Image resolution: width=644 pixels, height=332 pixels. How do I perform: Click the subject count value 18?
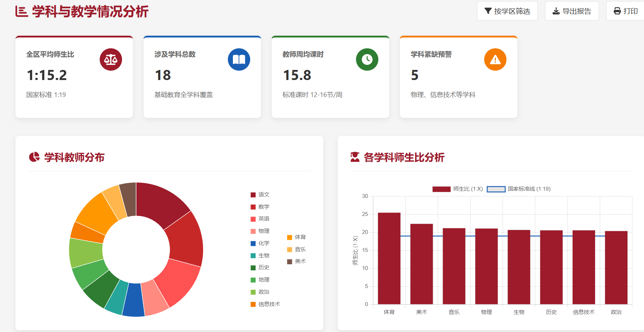pyautogui.click(x=163, y=75)
